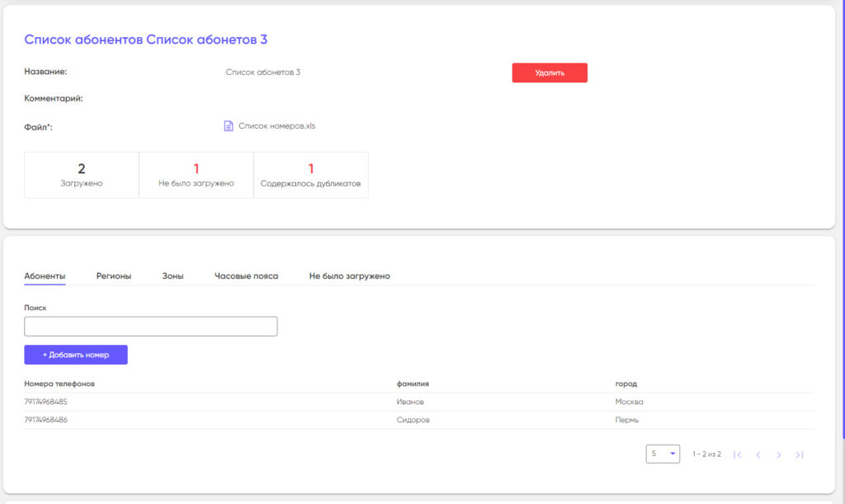Click the + Добавить номер button

click(x=76, y=355)
